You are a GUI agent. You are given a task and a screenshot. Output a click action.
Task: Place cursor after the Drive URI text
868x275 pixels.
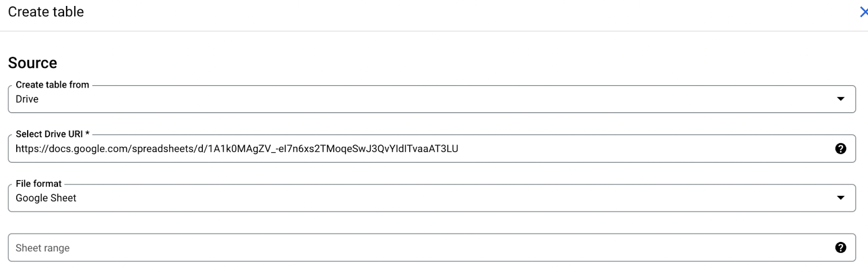pos(460,149)
